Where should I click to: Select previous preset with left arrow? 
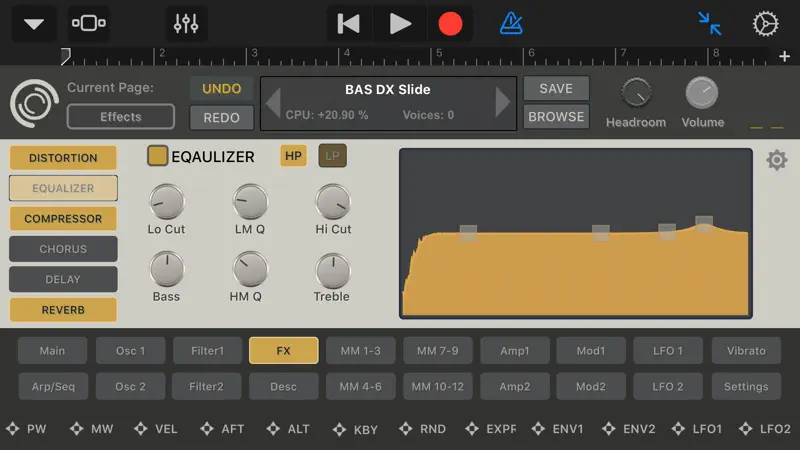click(x=273, y=103)
